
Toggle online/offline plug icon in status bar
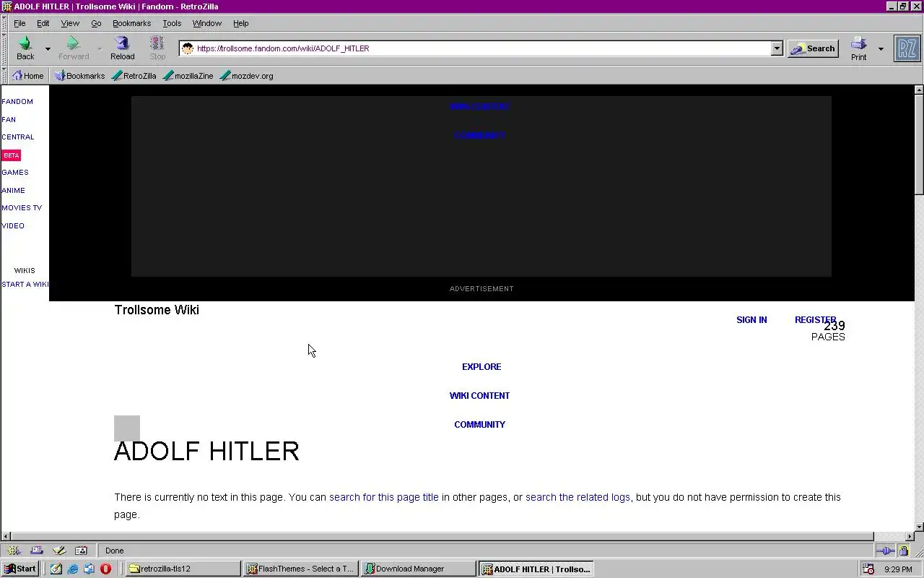[885, 551]
